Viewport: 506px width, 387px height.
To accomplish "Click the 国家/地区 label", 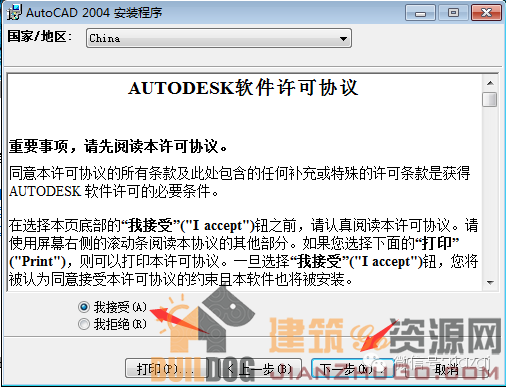I will tap(40, 36).
